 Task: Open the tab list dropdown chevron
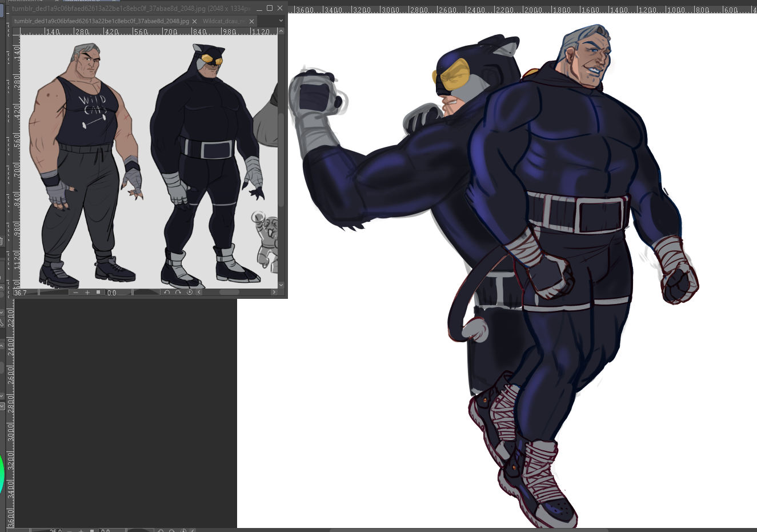coord(281,21)
